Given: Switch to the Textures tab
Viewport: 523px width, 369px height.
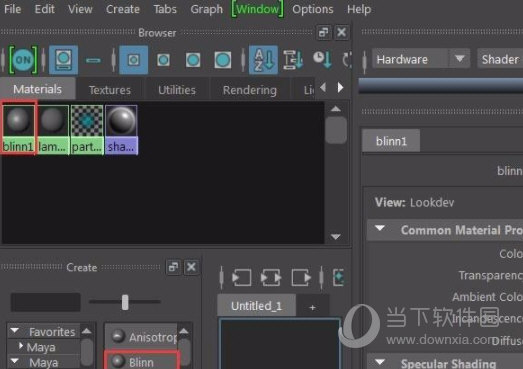Looking at the screenshot, I should pos(110,90).
